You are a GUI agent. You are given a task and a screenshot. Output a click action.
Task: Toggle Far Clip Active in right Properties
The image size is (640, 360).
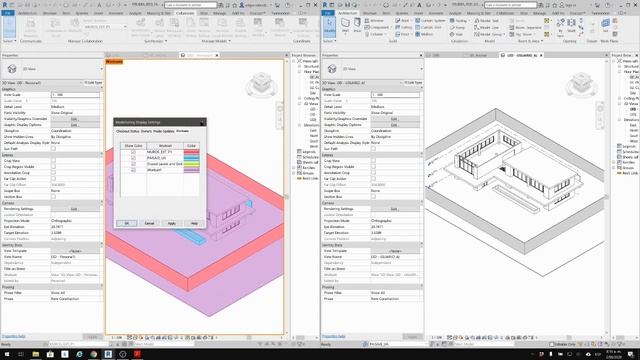(373, 179)
